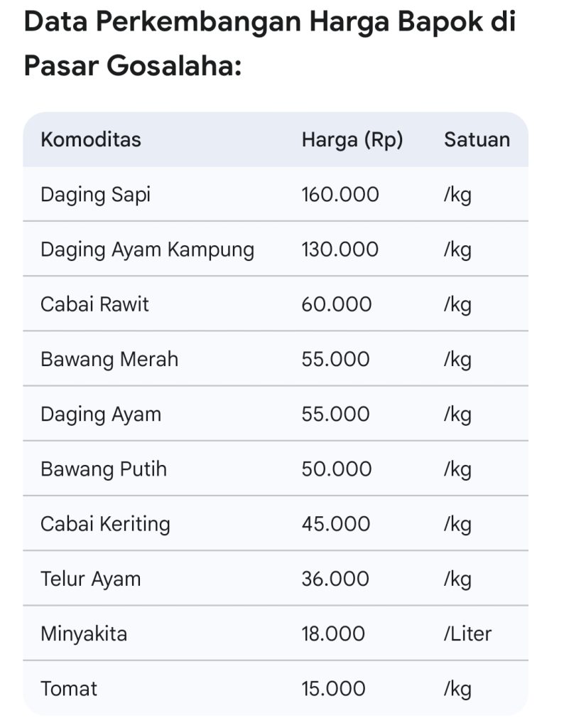This screenshot has width=564, height=728.
Task: Select the Cabai Keriting commodity cell
Action: click(105, 524)
